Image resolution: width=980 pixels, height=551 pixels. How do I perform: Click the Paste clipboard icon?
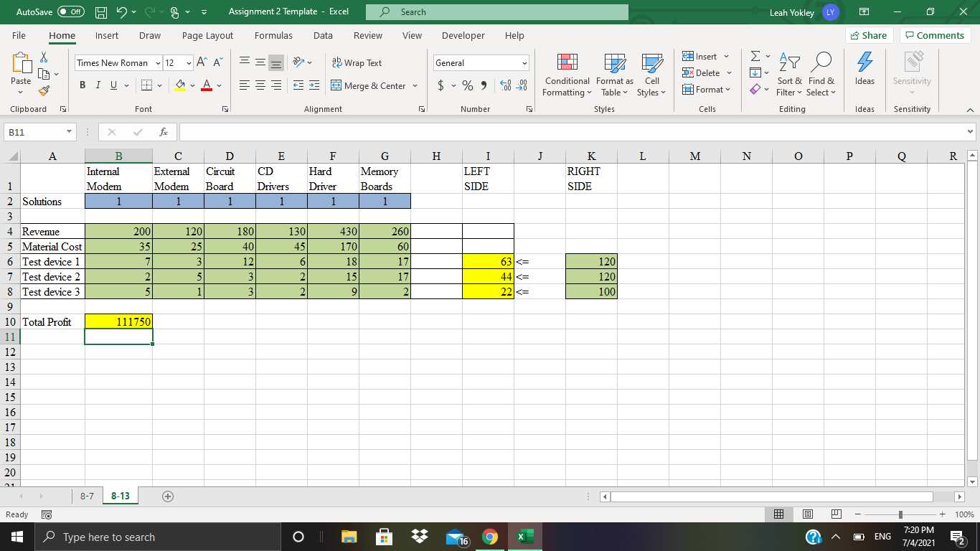(x=21, y=65)
